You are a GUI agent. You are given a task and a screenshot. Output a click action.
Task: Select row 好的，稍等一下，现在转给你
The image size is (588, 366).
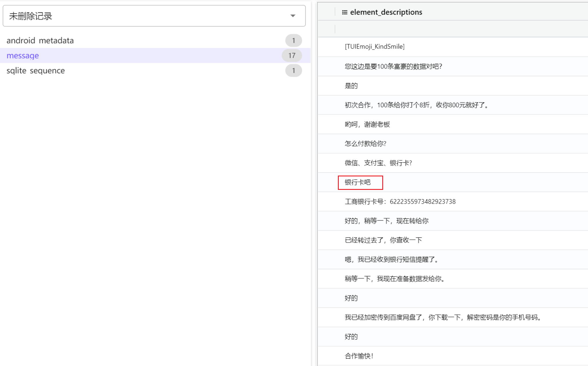tap(453, 221)
